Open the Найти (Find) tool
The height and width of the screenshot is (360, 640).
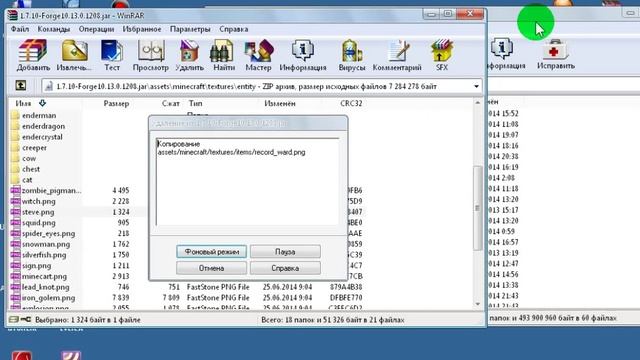(224, 55)
